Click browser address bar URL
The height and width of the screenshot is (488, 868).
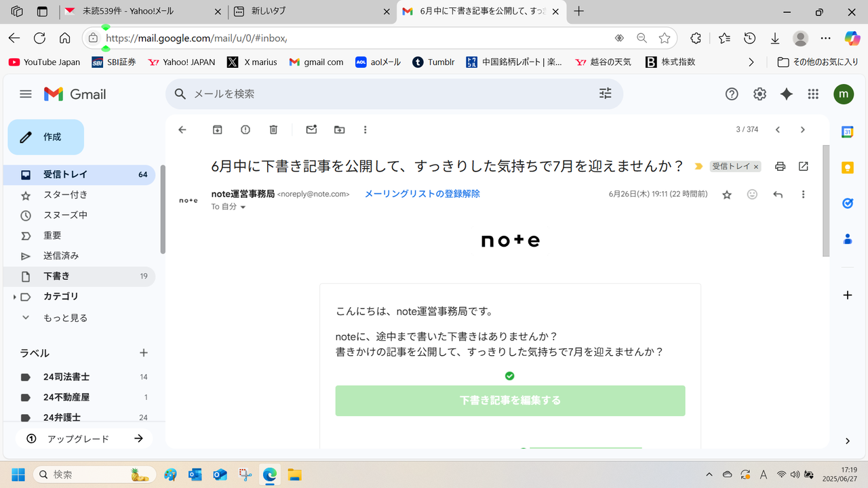[x=197, y=39]
